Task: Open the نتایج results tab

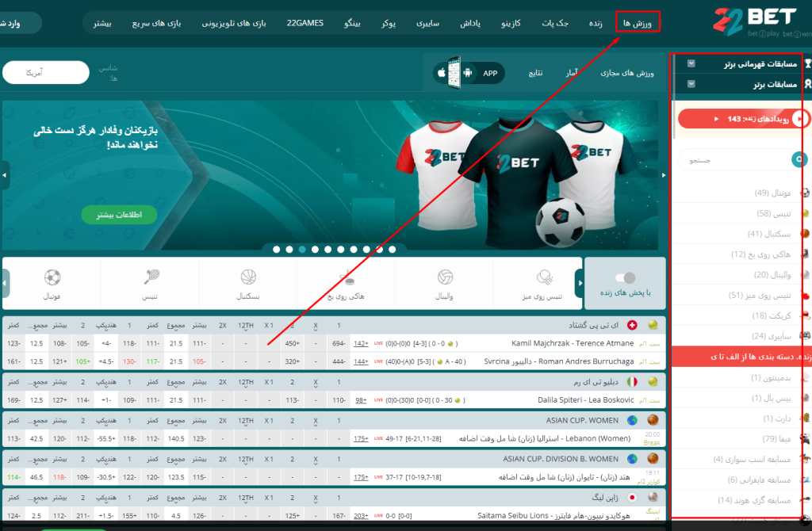Action: tap(535, 73)
